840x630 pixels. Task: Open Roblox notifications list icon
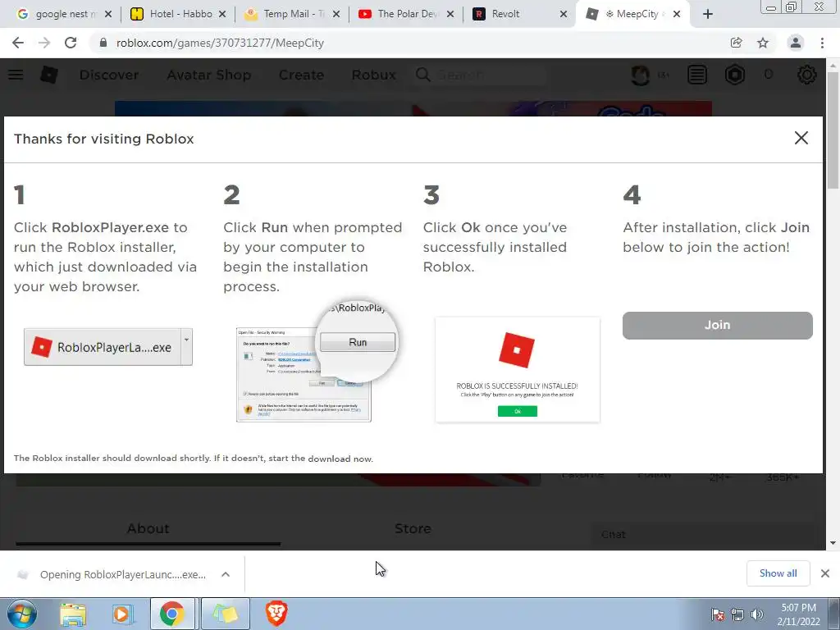697,75
